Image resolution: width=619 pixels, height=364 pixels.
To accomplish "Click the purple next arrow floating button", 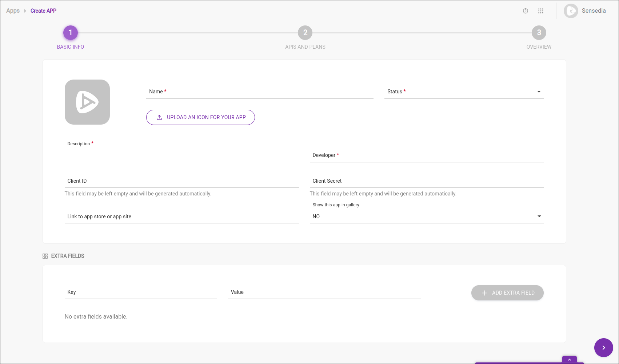I will [x=603, y=348].
